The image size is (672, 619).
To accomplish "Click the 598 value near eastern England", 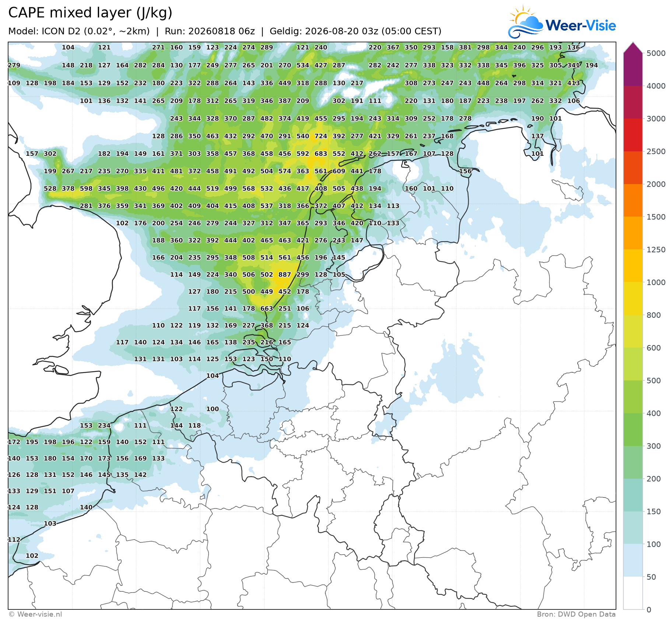I will [86, 189].
